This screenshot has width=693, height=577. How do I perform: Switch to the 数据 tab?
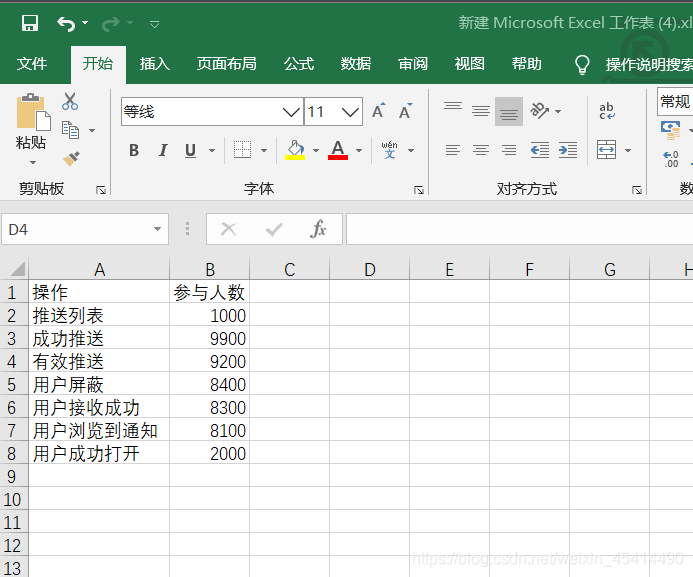coord(356,64)
